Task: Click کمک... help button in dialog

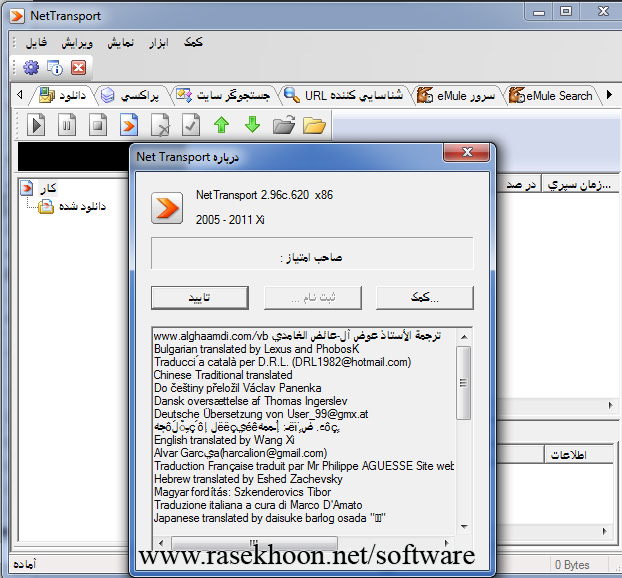Action: click(x=425, y=298)
